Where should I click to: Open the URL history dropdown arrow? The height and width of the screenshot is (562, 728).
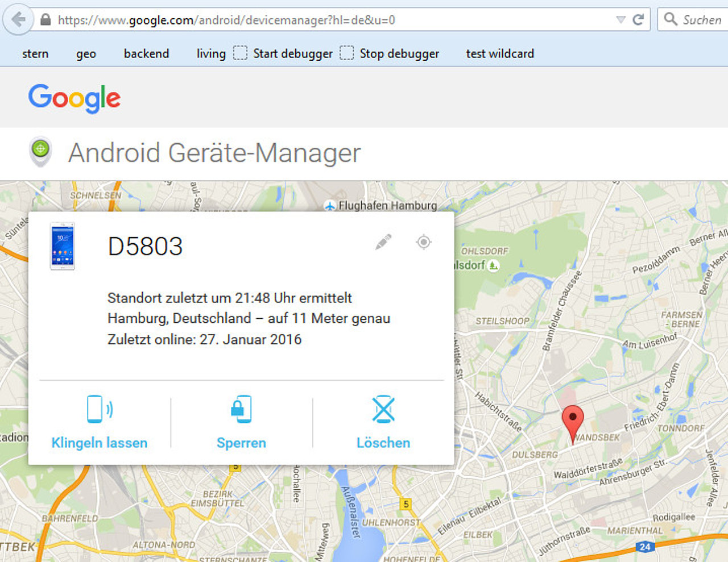tap(621, 20)
